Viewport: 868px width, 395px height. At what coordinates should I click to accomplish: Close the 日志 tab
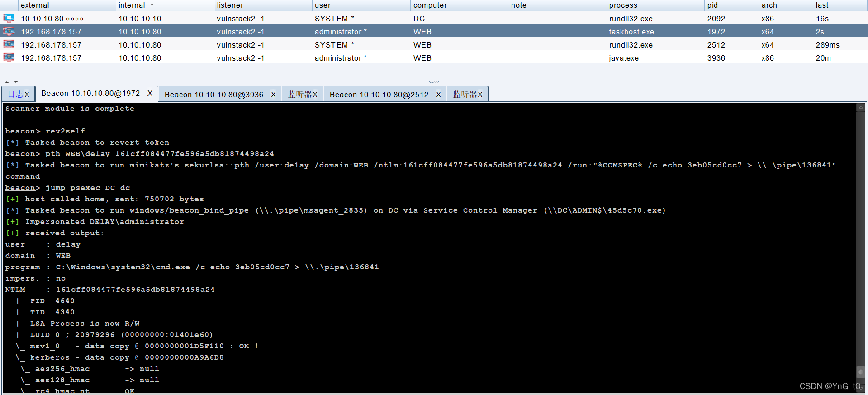point(27,95)
